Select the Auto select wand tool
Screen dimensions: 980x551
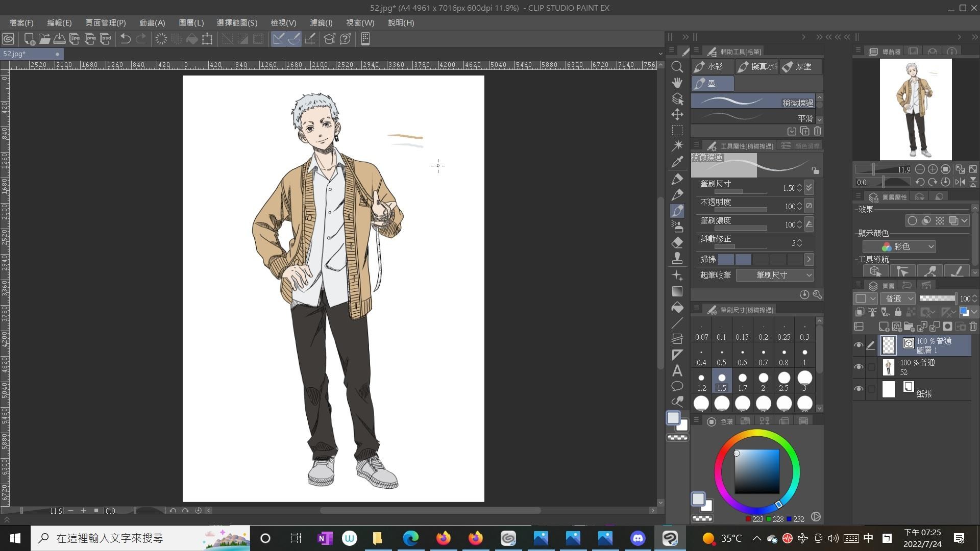(677, 146)
